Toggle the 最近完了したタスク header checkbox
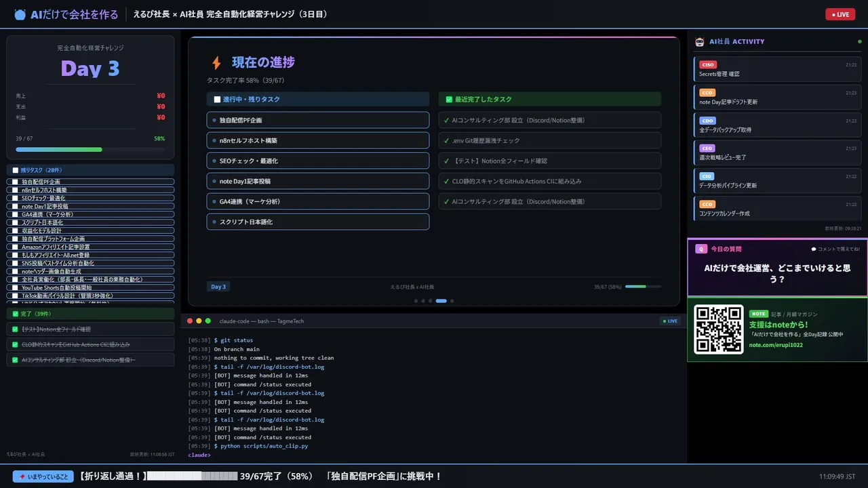Screen dimensions: 868x488 pos(449,99)
